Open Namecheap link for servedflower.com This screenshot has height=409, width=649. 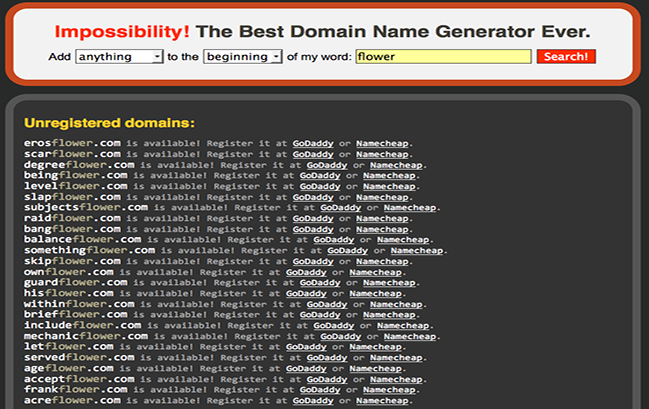coord(397,358)
